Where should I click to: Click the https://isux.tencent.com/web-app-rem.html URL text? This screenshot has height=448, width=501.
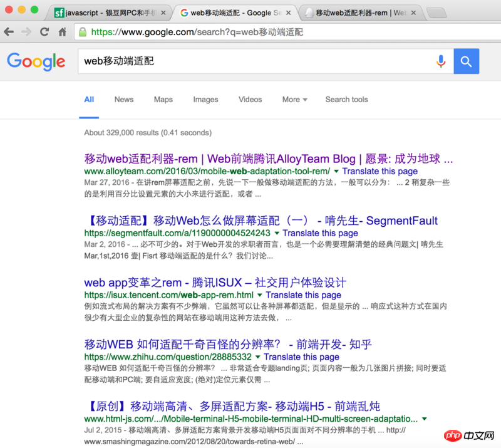pyautogui.click(x=168, y=295)
